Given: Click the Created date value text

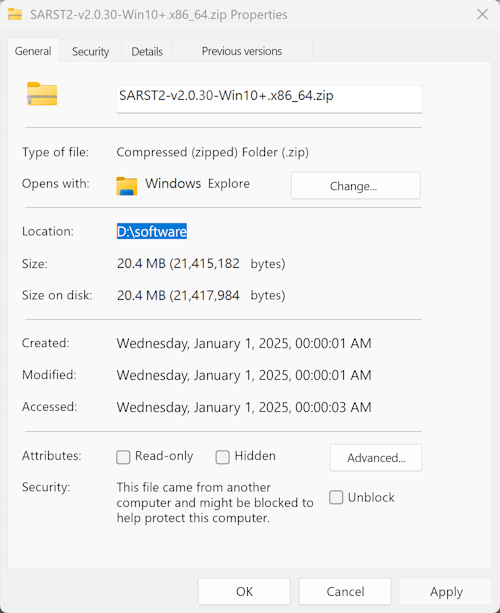Looking at the screenshot, I should tap(244, 343).
